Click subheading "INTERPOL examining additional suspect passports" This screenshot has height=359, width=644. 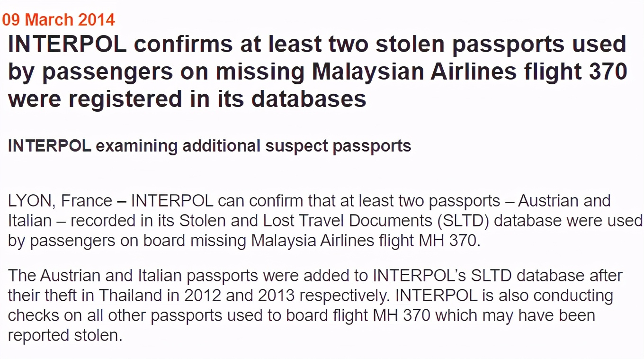coord(209,146)
